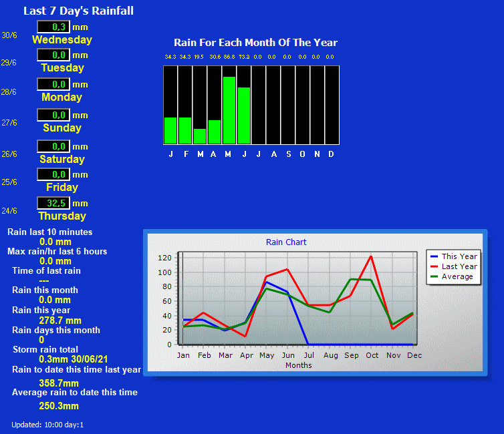Click the 27/6 date label
The height and width of the screenshot is (434, 504).
coord(9,123)
